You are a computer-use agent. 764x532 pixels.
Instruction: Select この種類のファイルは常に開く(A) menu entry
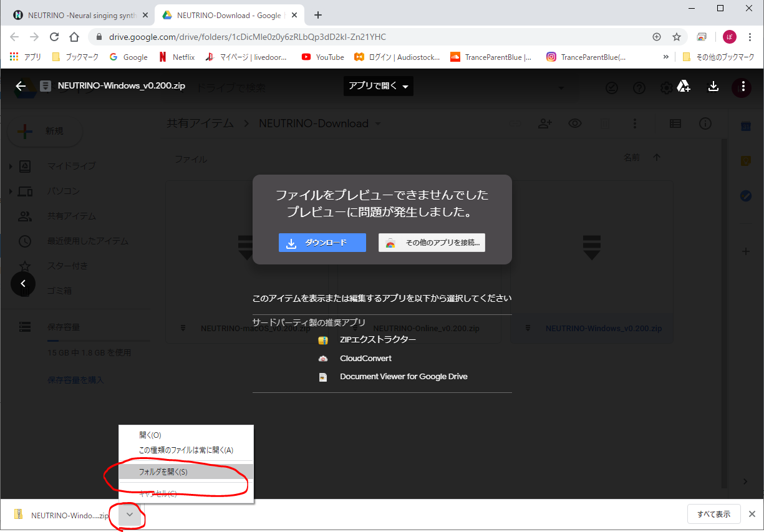(x=186, y=450)
